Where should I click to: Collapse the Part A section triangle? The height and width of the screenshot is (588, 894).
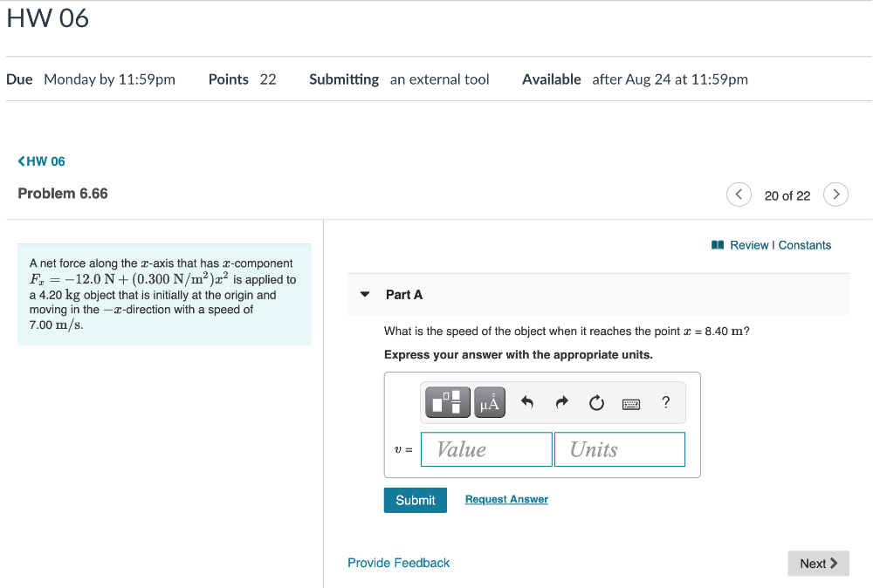pyautogui.click(x=365, y=295)
